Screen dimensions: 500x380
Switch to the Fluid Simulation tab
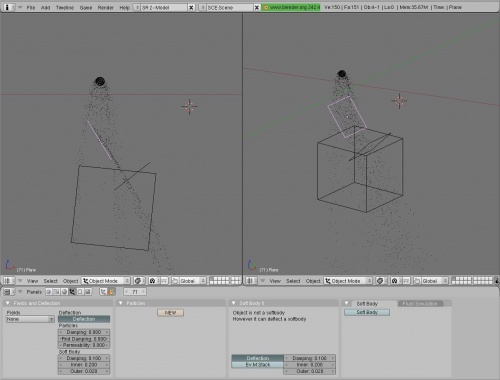point(420,304)
